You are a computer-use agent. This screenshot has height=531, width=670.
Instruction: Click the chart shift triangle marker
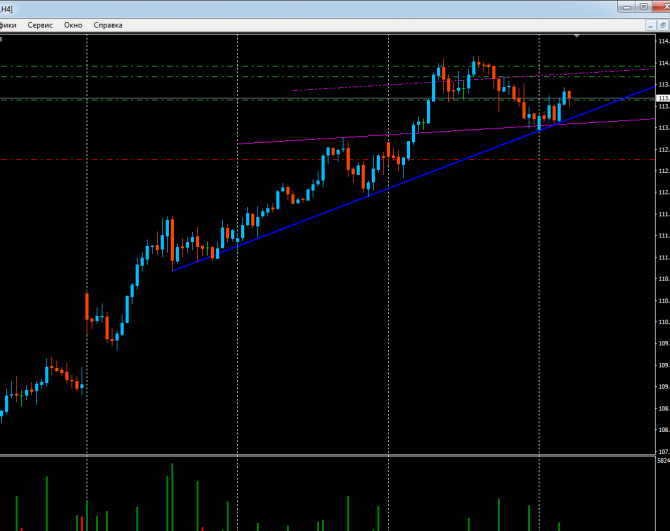(x=577, y=36)
